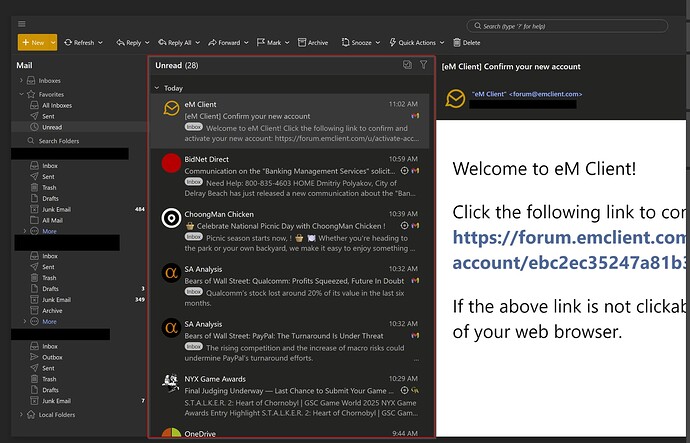Click Reply in the toolbar
The width and height of the screenshot is (690, 443).
[x=129, y=43]
